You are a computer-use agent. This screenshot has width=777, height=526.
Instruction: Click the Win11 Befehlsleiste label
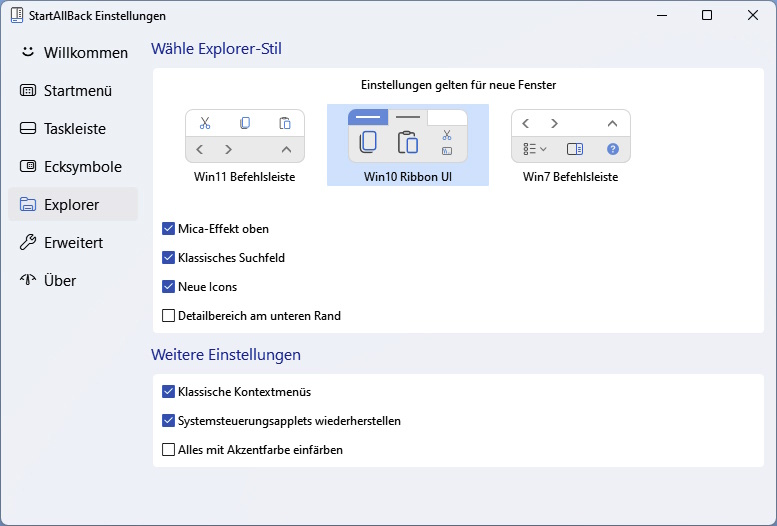245,177
